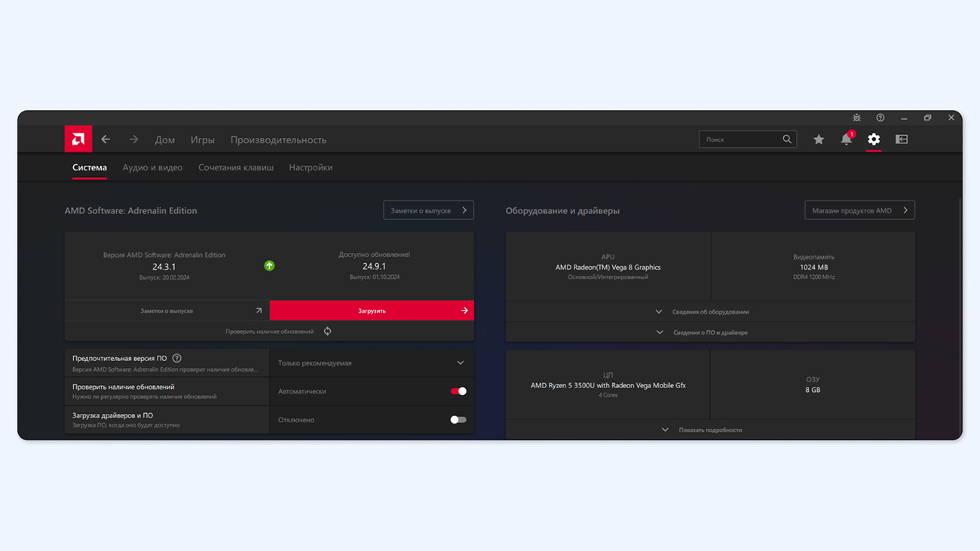Click Проверить наличие обновлений link text
Viewport: 980px width, 551px height.
269,332
